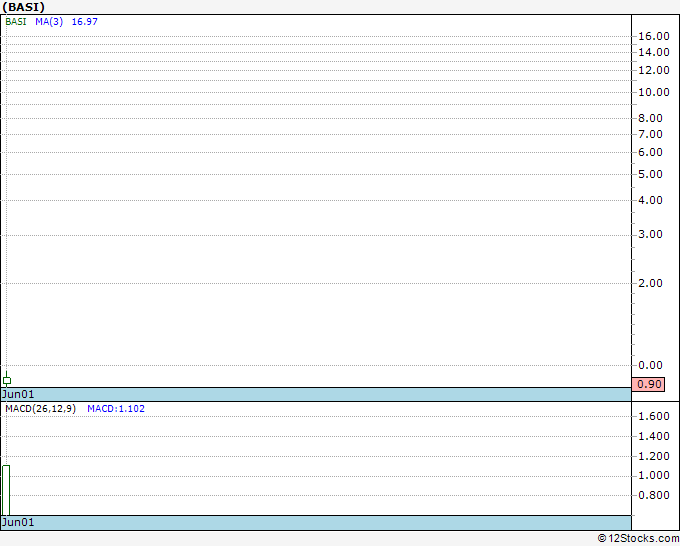This screenshot has height=546, width=680.
Task: Click the 14.00 price axis label
Action: 654,52
